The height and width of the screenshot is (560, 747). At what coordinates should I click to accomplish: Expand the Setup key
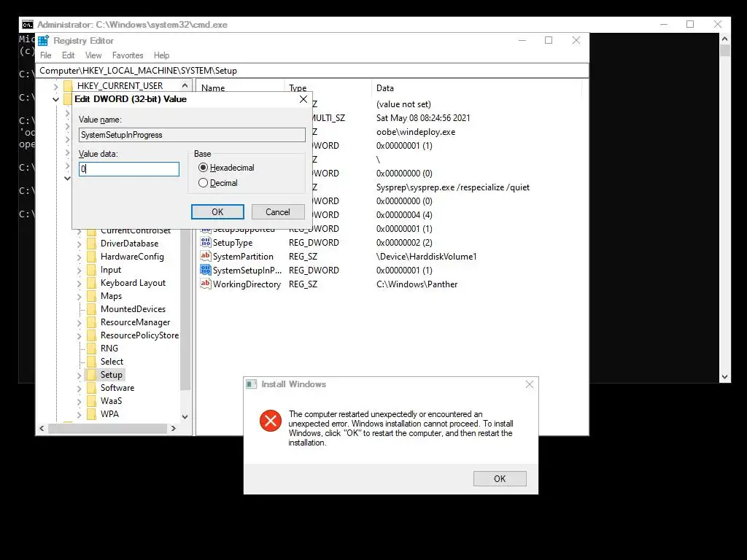79,376
